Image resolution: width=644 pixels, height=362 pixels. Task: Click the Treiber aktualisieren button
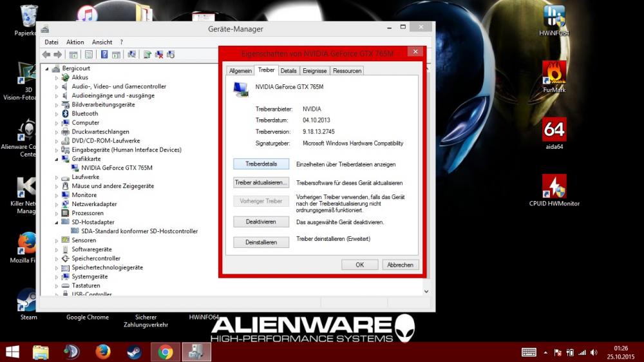tap(261, 183)
